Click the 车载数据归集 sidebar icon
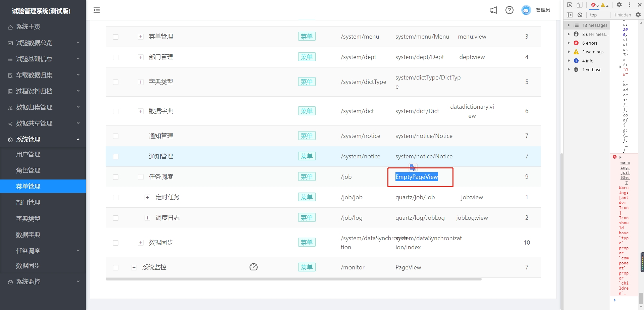This screenshot has width=644, height=310. (10, 75)
